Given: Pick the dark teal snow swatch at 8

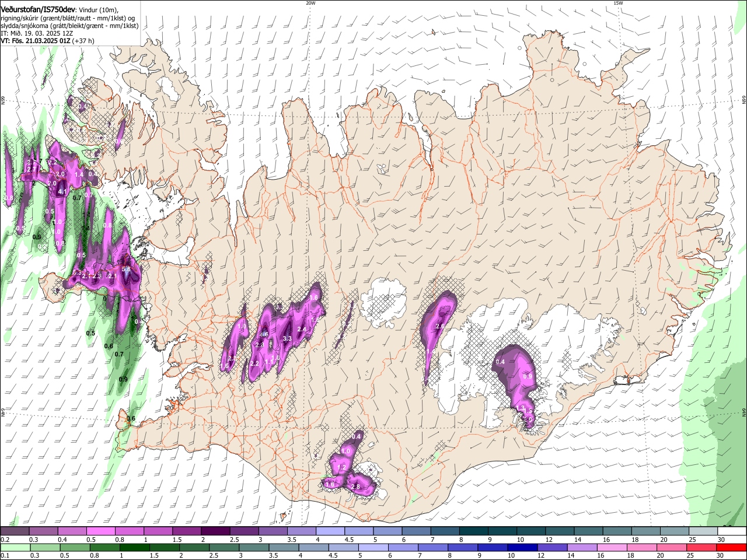Looking at the screenshot, I should click(473, 531).
